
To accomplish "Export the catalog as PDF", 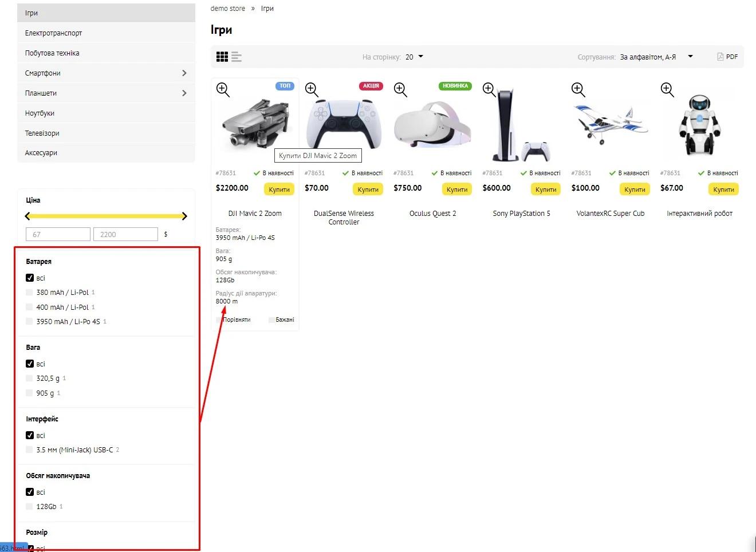I will click(x=727, y=57).
